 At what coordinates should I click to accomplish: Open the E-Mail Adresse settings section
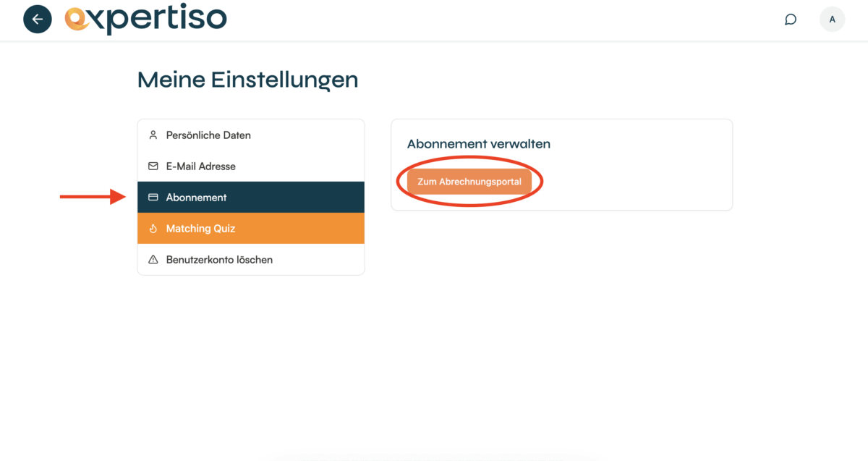251,166
